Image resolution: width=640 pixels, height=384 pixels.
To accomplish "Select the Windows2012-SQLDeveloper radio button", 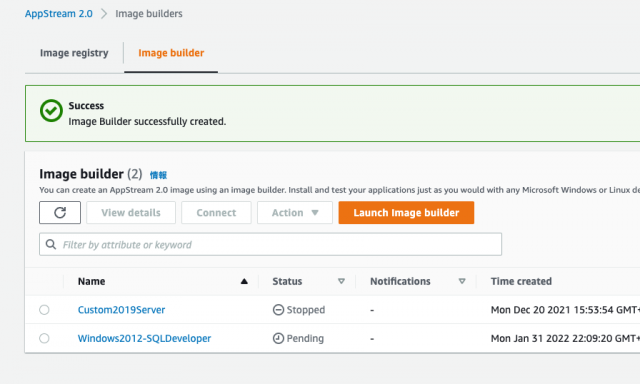I will [x=44, y=338].
